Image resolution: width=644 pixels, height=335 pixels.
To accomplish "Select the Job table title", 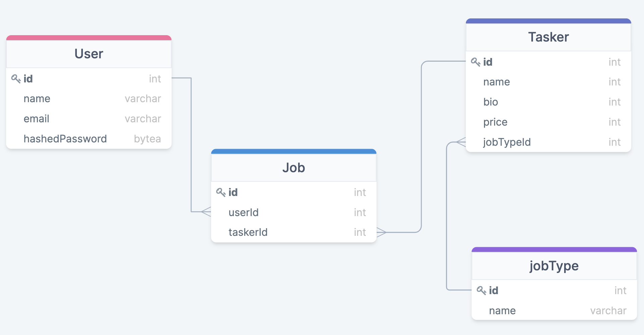I will point(293,167).
